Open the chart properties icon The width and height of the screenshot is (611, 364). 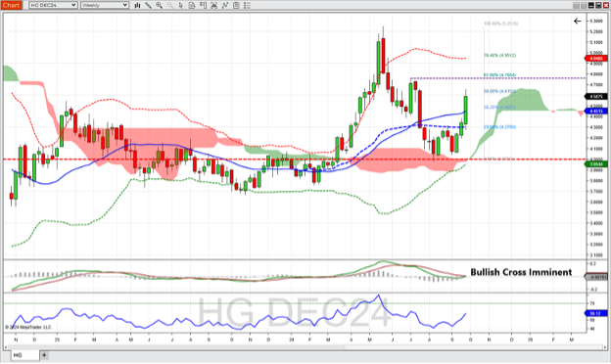[236, 5]
